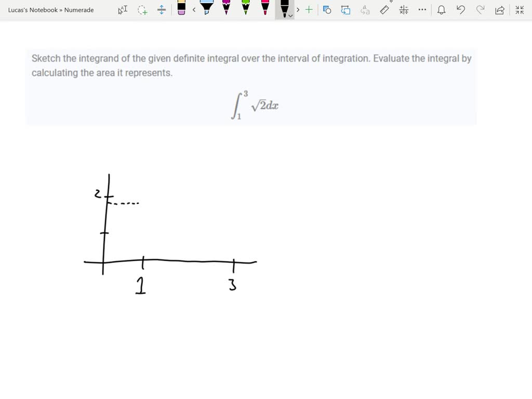The width and height of the screenshot is (532, 399).
Task: Add a new pen with the plus button
Action: pyautogui.click(x=309, y=9)
